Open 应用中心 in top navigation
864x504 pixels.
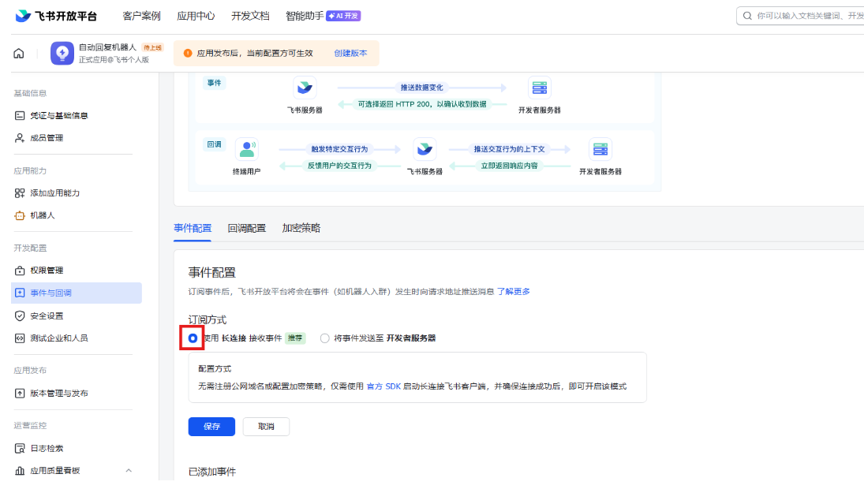point(196,16)
